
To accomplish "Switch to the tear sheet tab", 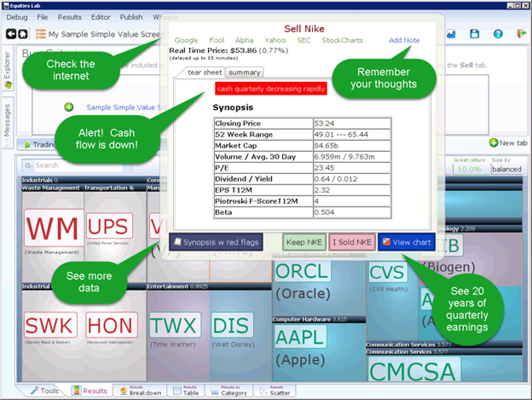I will (204, 72).
